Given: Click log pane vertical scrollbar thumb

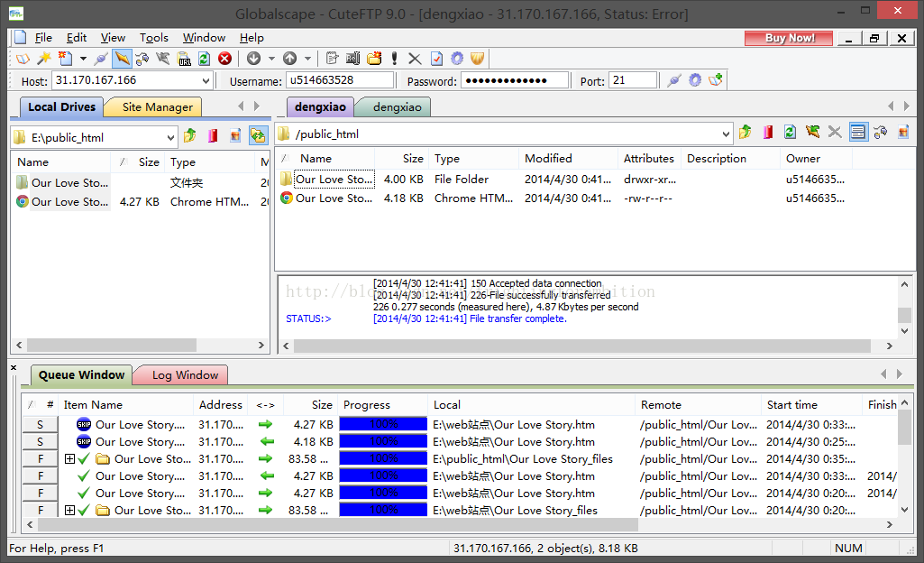Looking at the screenshot, I should coord(904,315).
